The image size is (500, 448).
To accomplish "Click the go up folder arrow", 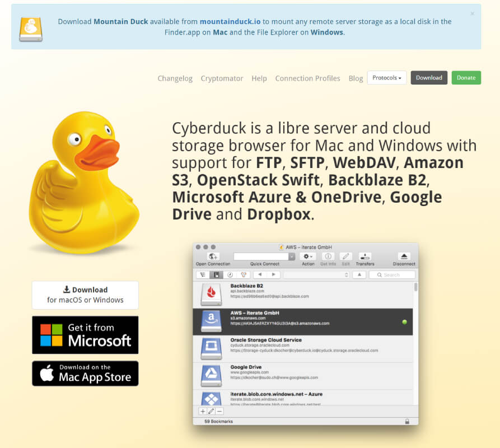I will 359,274.
